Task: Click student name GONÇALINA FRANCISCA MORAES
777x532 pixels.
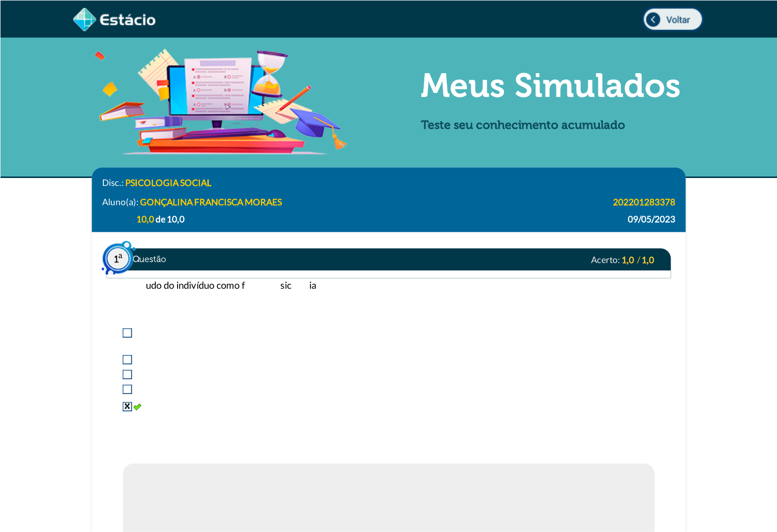Action: click(x=211, y=202)
